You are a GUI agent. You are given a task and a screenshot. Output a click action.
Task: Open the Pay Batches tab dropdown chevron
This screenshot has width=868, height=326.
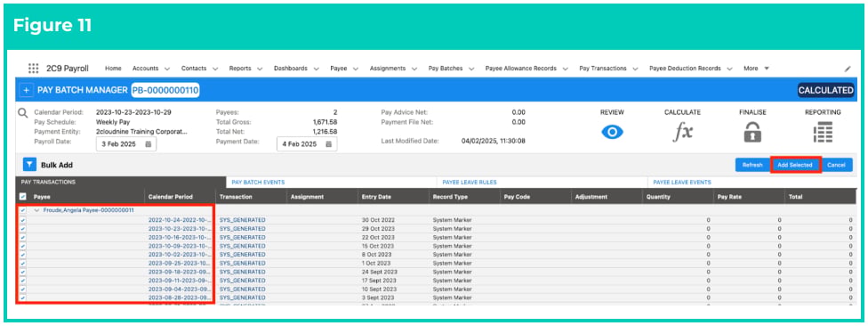(x=471, y=69)
